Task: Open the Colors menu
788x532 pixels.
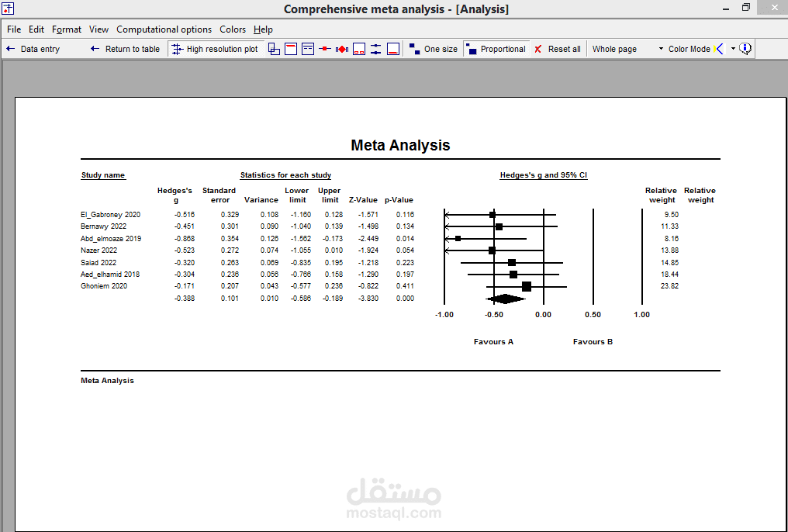Action: click(x=233, y=29)
